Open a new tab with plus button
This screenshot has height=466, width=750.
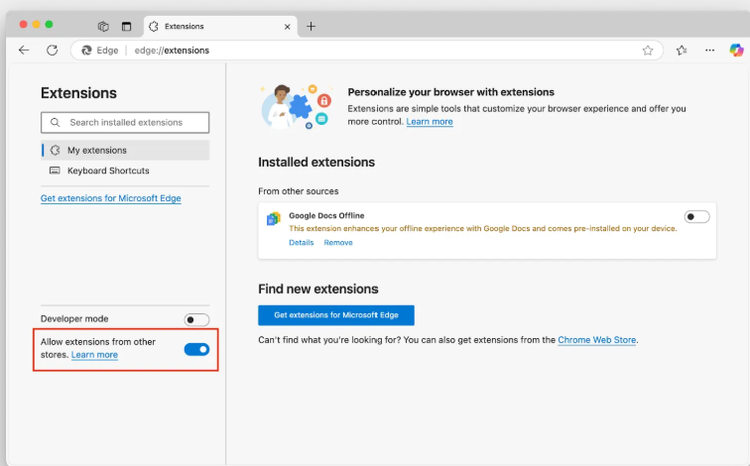click(311, 26)
